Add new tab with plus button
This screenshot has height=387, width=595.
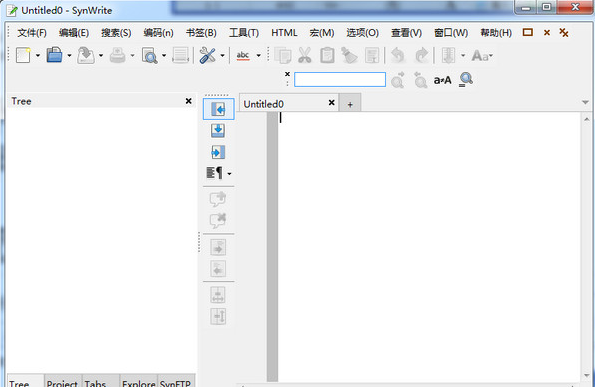click(350, 104)
